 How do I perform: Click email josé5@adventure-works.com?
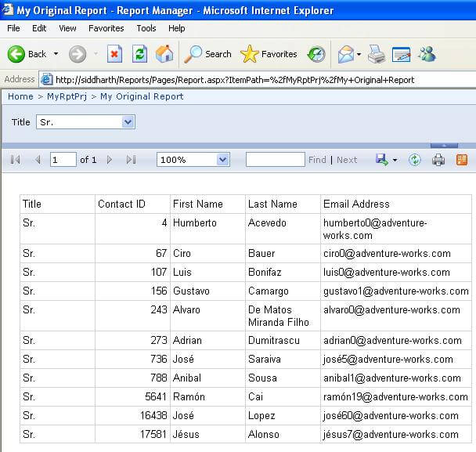388,359
